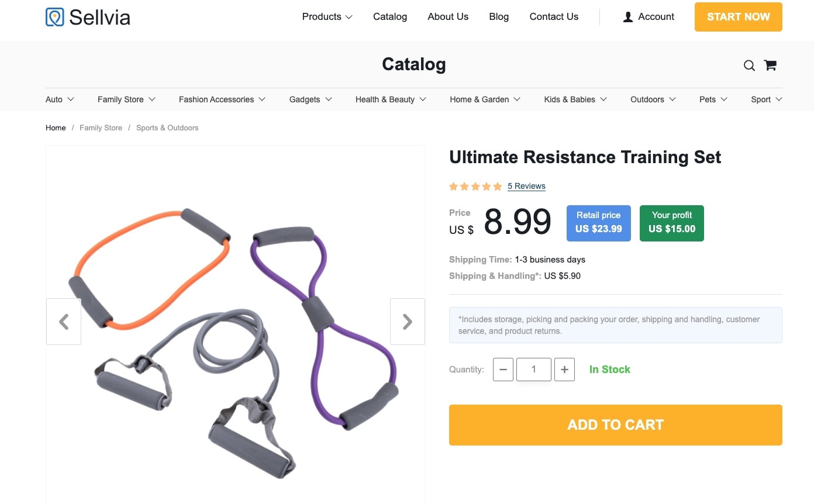Click the quantity input field
This screenshot has width=814, height=504.
(533, 370)
